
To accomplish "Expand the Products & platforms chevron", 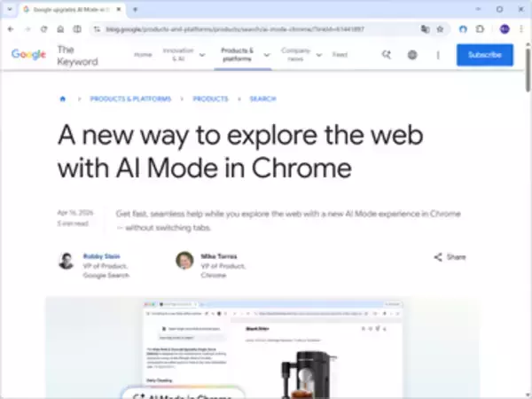I will coord(267,55).
